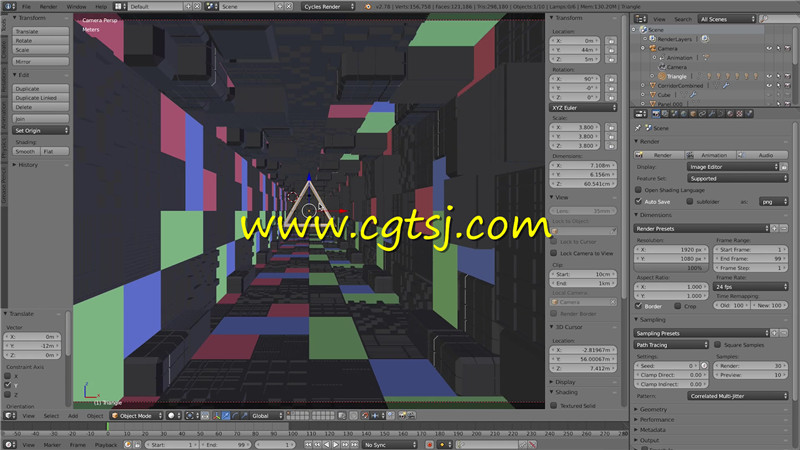800x450 pixels.
Task: Toggle visibility eye for CorridorCombined in outliner
Action: [x=769, y=86]
